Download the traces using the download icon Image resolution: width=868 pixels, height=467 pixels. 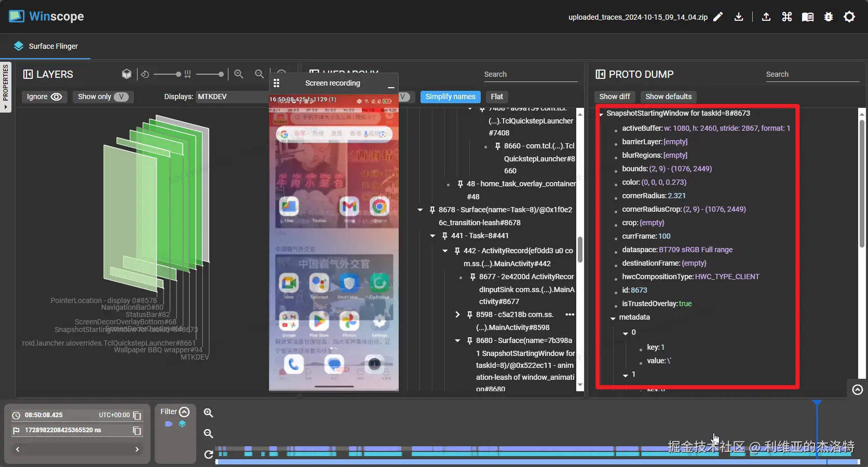739,17
